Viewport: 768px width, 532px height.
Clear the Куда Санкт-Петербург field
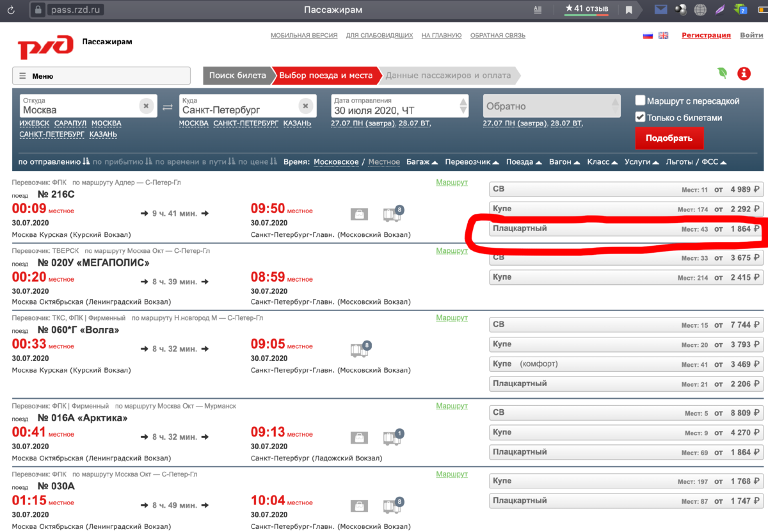[306, 106]
